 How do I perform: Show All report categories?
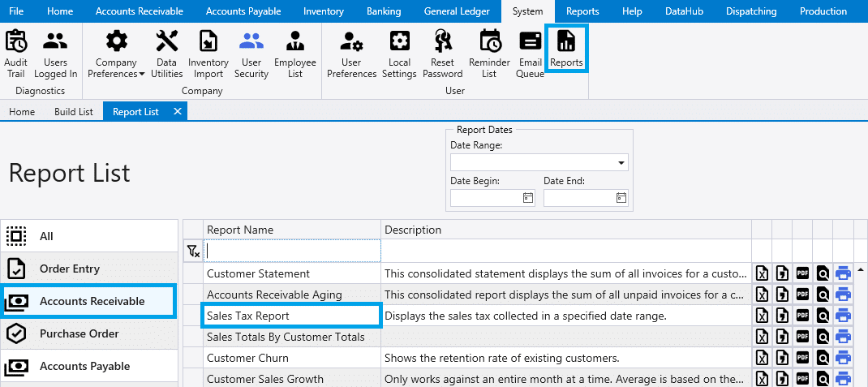[x=89, y=236]
